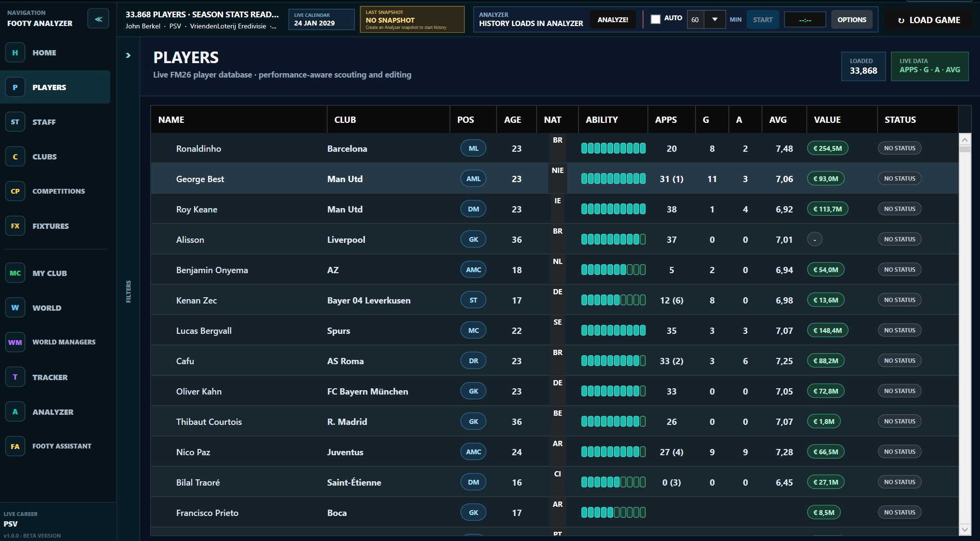Image resolution: width=980 pixels, height=541 pixels.
Task: Click the table scrollbar up arrow
Action: (965, 140)
